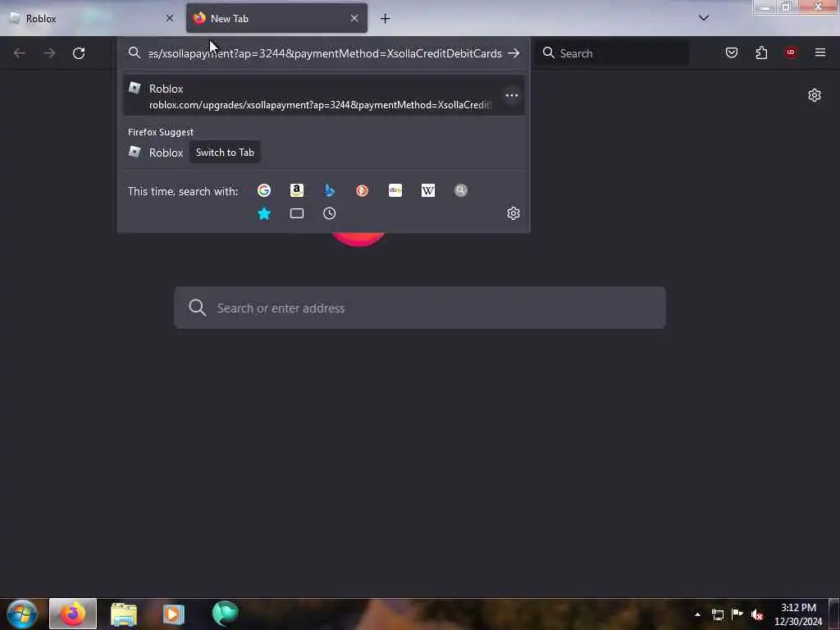Click the gray magnifier search engine icon

tap(461, 190)
